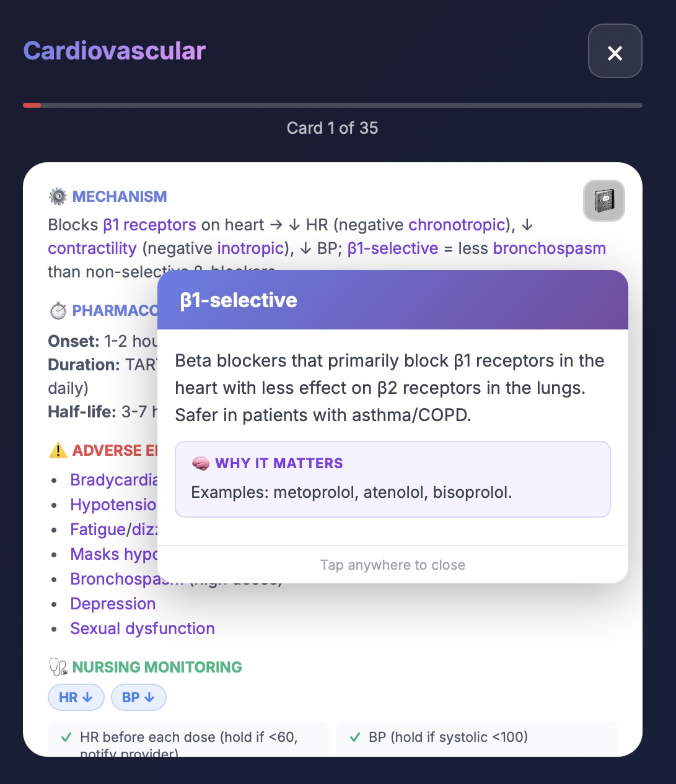Tap 'Tap anywhere to close' on popup

(393, 565)
